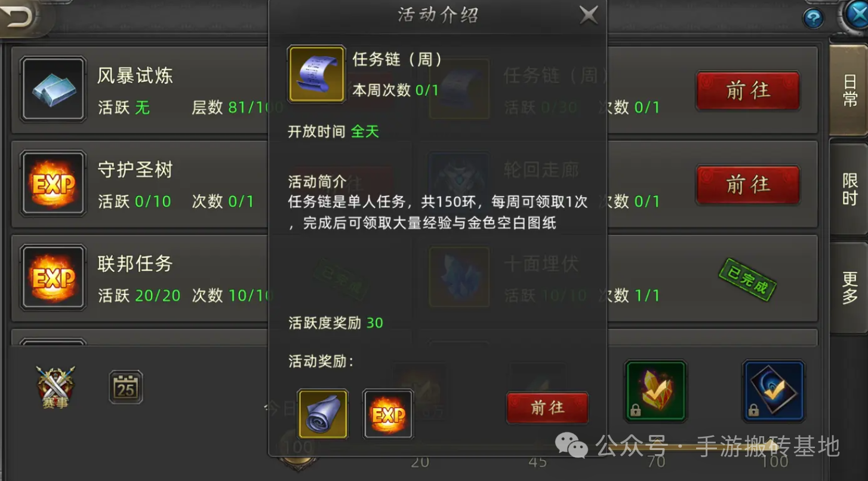Open the 赛事 crossed swords icon
Screen dimensions: 868x481
56,388
